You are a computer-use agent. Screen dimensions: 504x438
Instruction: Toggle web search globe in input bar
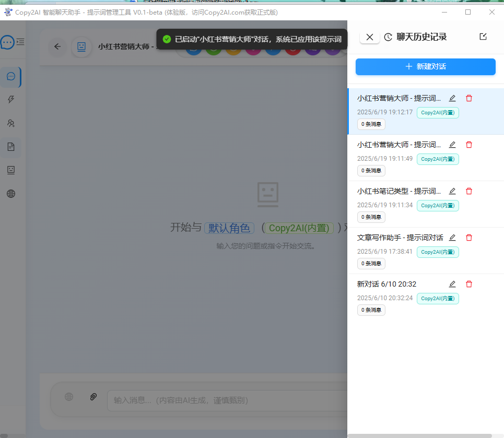coord(69,397)
